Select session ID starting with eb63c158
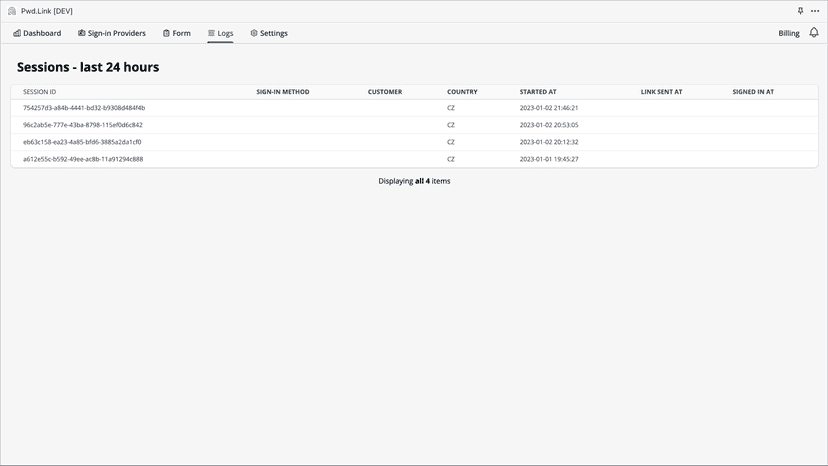Image resolution: width=828 pixels, height=466 pixels. coord(82,142)
